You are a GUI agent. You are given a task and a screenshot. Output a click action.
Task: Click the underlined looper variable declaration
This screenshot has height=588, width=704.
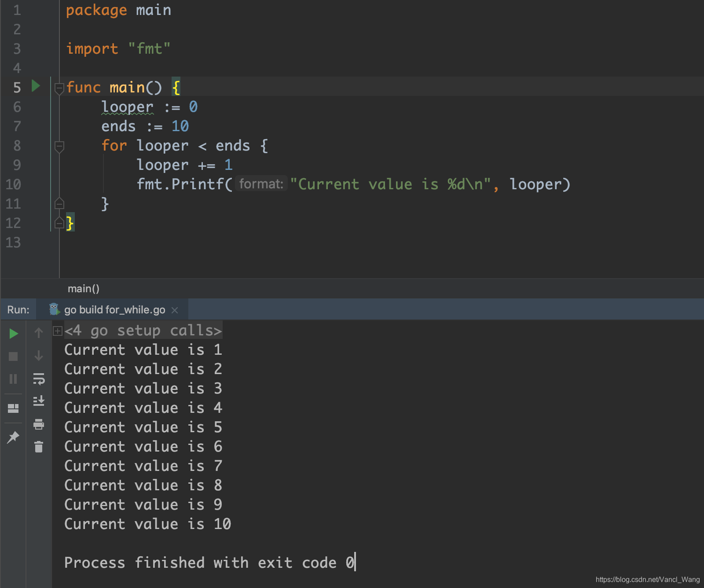pos(128,107)
